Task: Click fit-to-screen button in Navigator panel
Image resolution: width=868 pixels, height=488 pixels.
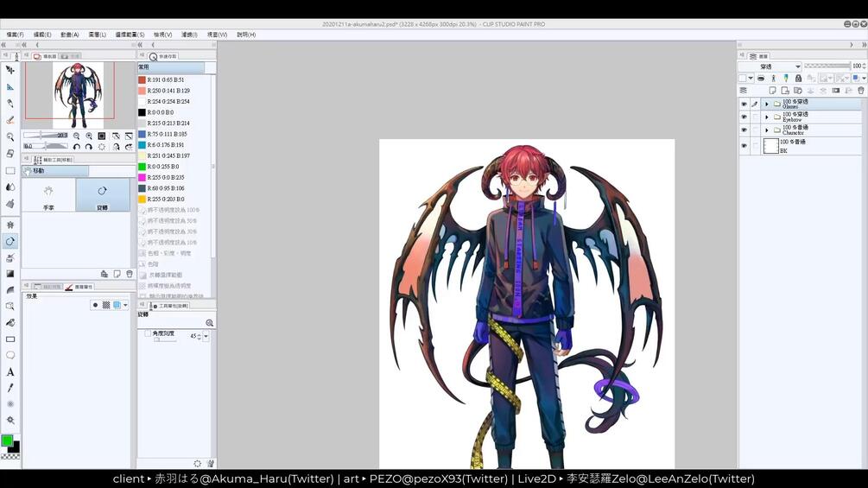Action: click(102, 136)
